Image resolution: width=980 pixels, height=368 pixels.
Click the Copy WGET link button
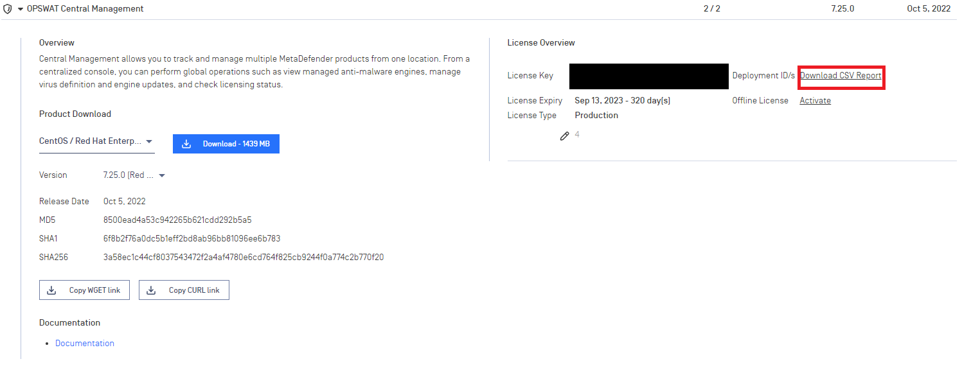84,290
